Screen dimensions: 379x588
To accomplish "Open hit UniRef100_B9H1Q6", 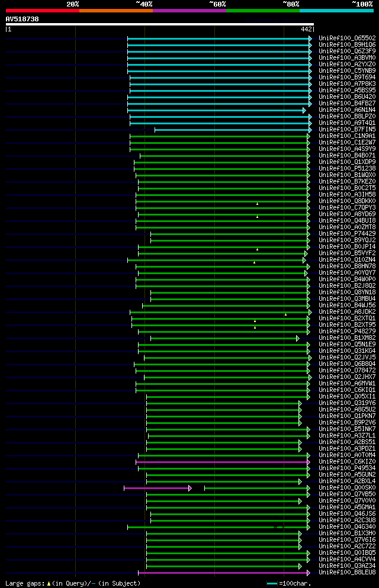I will 347,44.
